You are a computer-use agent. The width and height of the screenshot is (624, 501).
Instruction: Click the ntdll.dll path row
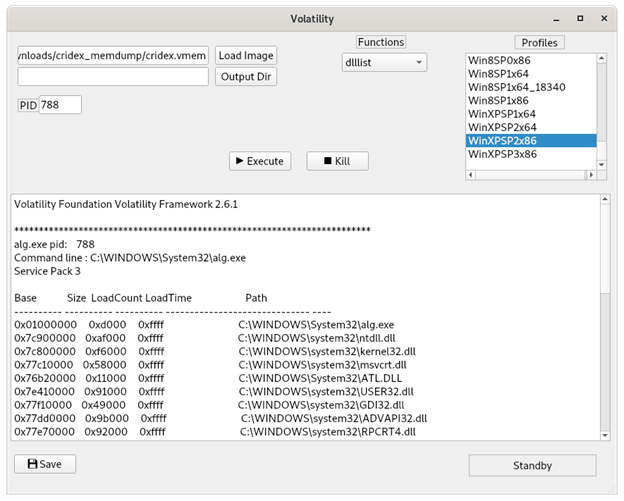pyautogui.click(x=317, y=338)
